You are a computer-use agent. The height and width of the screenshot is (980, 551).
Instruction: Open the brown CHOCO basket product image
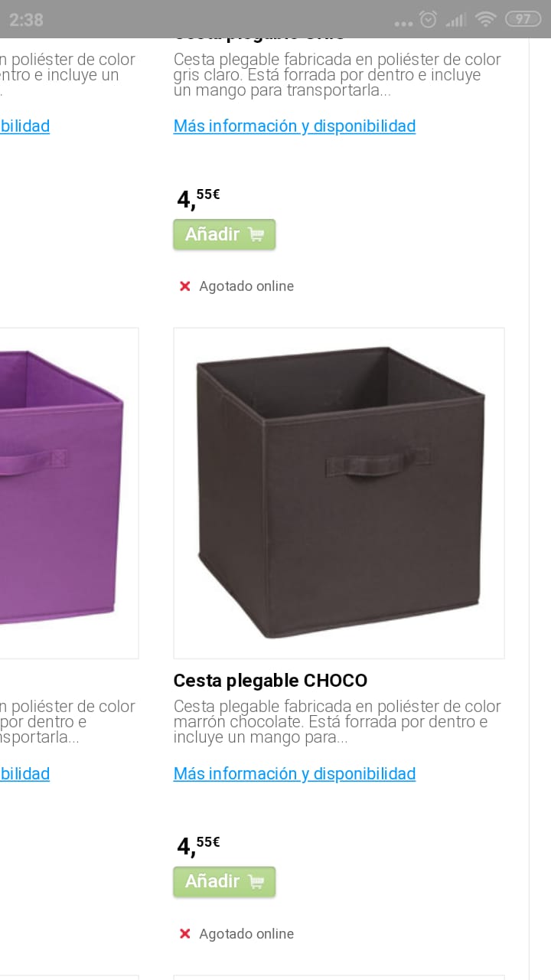[x=339, y=493]
